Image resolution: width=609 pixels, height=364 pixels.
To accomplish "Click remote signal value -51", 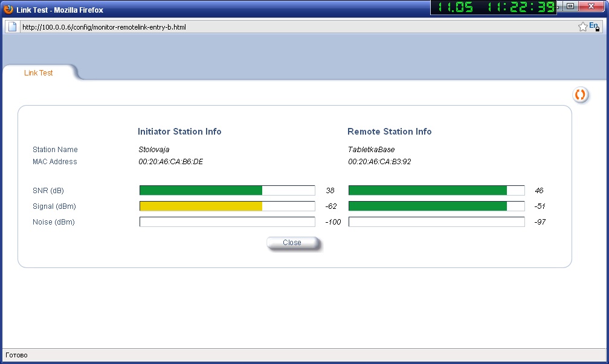I will 540,206.
